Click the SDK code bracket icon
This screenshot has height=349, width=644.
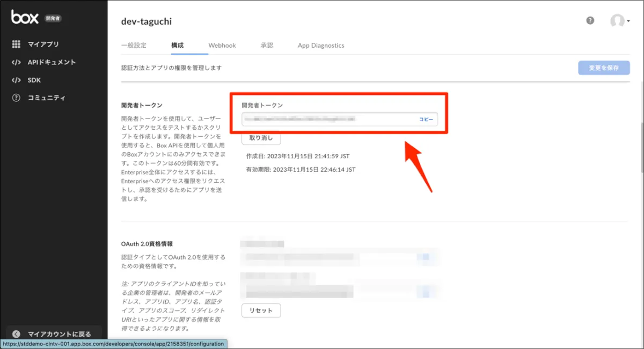click(x=16, y=80)
